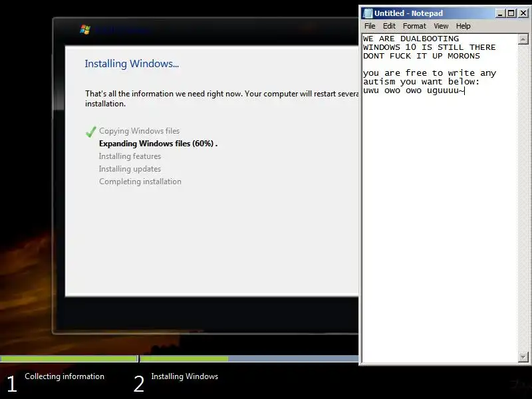Open the View menu in Notepad
The image size is (532, 399).
click(441, 26)
